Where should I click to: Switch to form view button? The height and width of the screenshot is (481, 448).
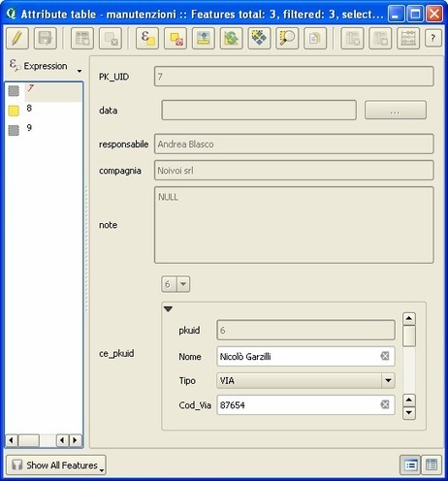[410, 465]
